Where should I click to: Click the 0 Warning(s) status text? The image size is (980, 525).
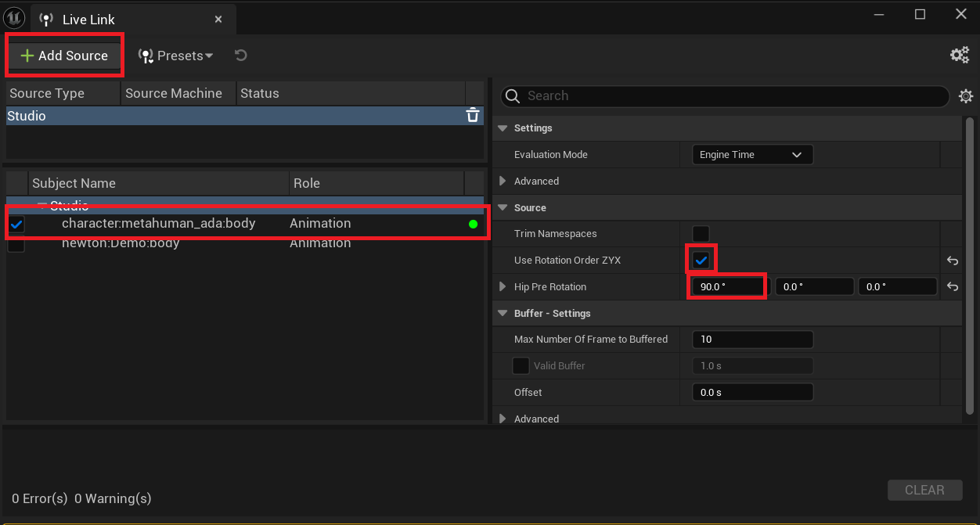(113, 498)
